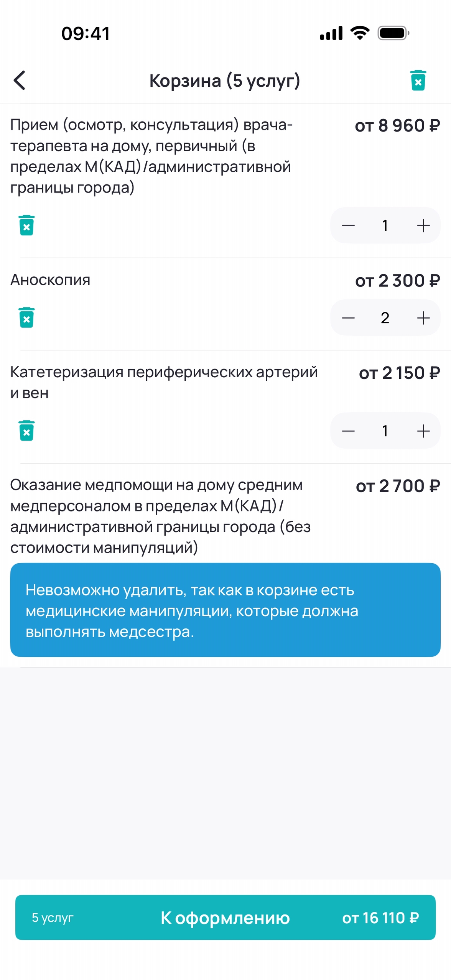Increase Аноскопия quantity by one

tap(423, 318)
